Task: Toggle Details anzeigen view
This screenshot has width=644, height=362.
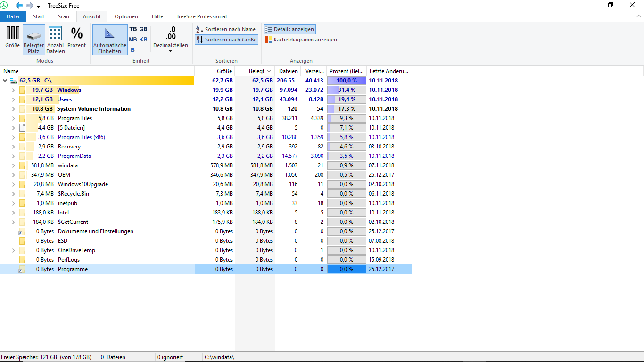Action: [289, 29]
